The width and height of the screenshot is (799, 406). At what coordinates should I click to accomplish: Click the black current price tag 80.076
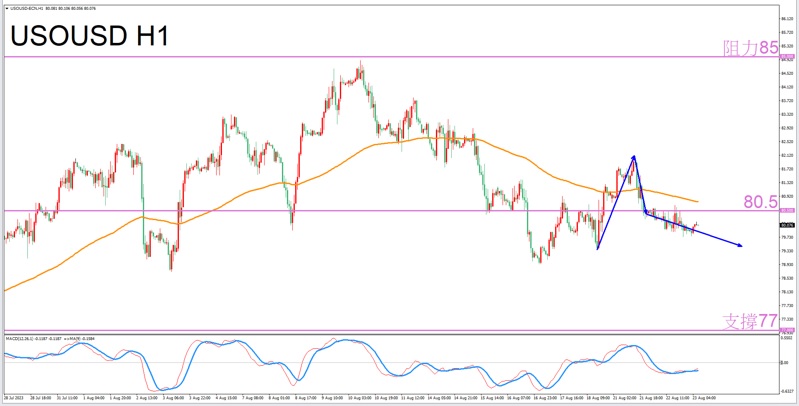coord(787,225)
